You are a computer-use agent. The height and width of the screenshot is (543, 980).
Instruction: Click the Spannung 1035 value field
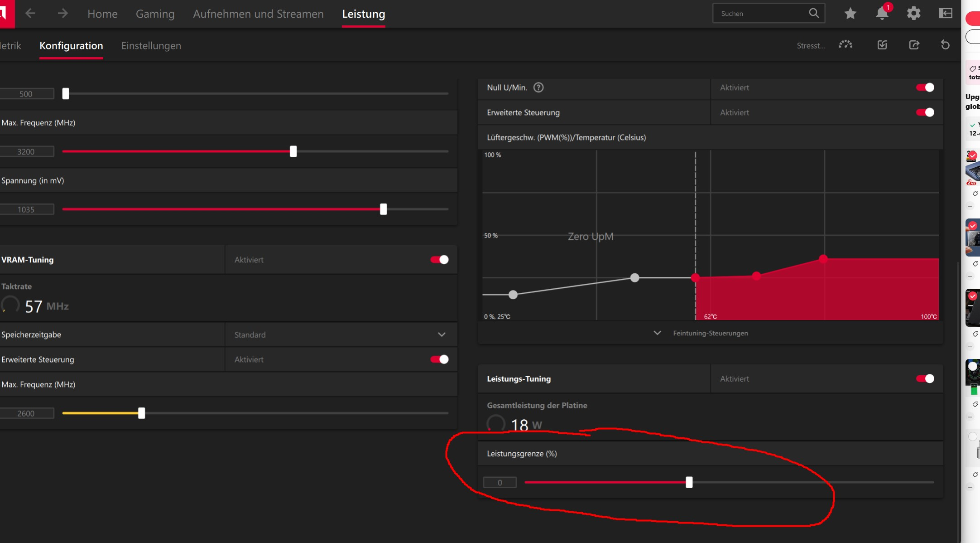coord(26,209)
